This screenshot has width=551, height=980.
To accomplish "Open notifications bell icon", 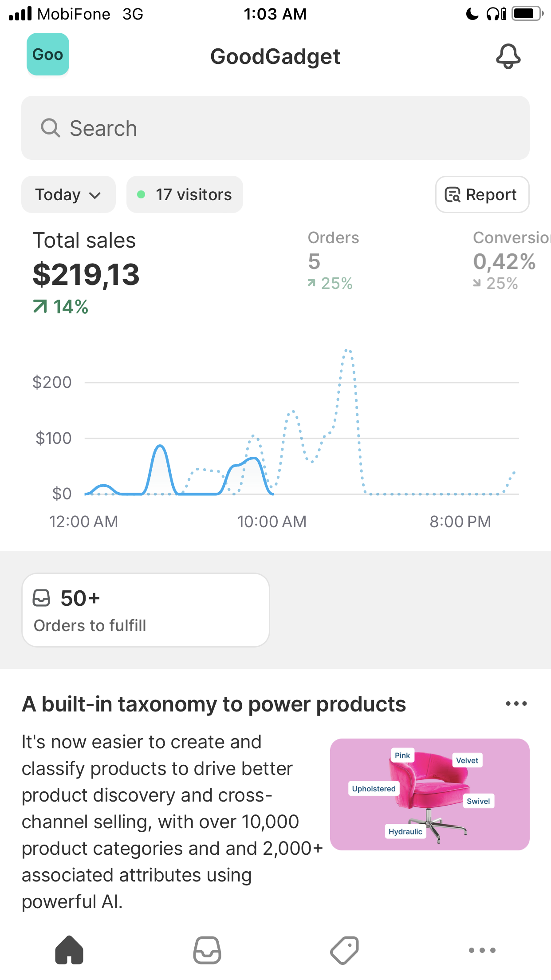I will pos(508,56).
